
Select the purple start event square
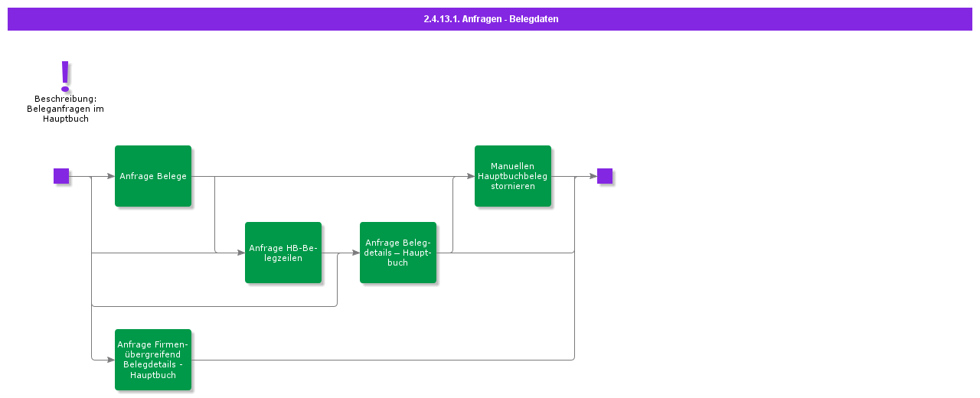61,176
